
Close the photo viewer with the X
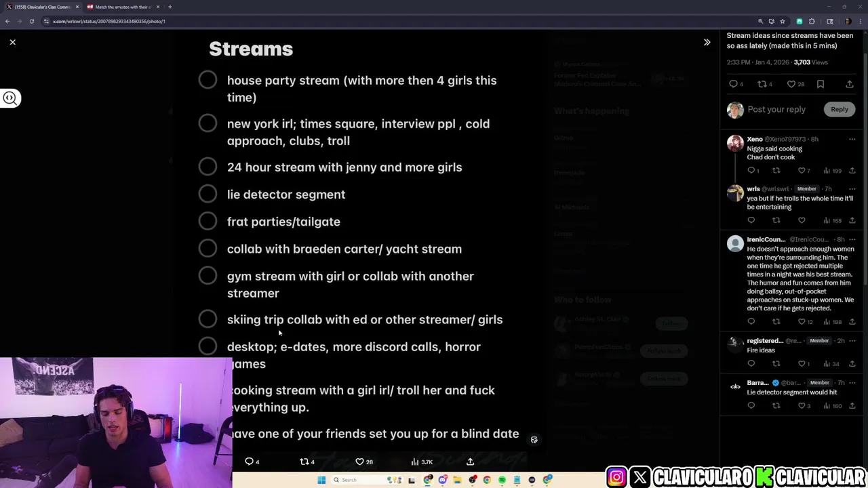click(12, 42)
